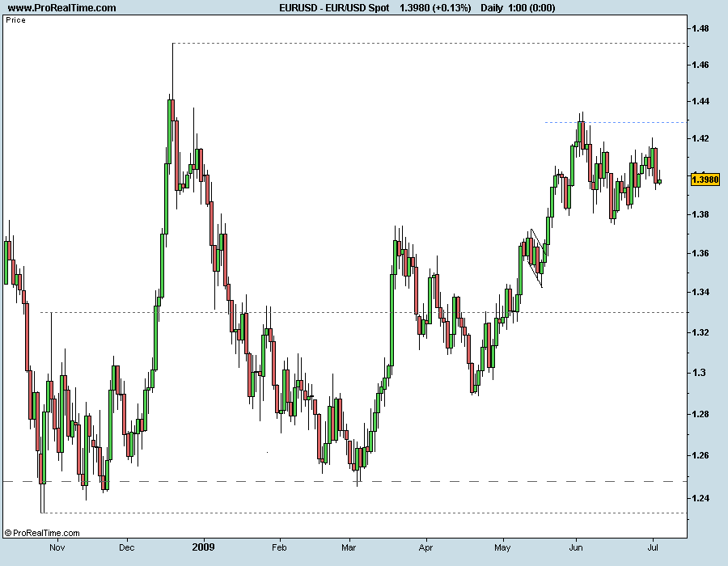Image resolution: width=728 pixels, height=566 pixels.
Task: Click the Jul date axis label
Action: click(653, 547)
